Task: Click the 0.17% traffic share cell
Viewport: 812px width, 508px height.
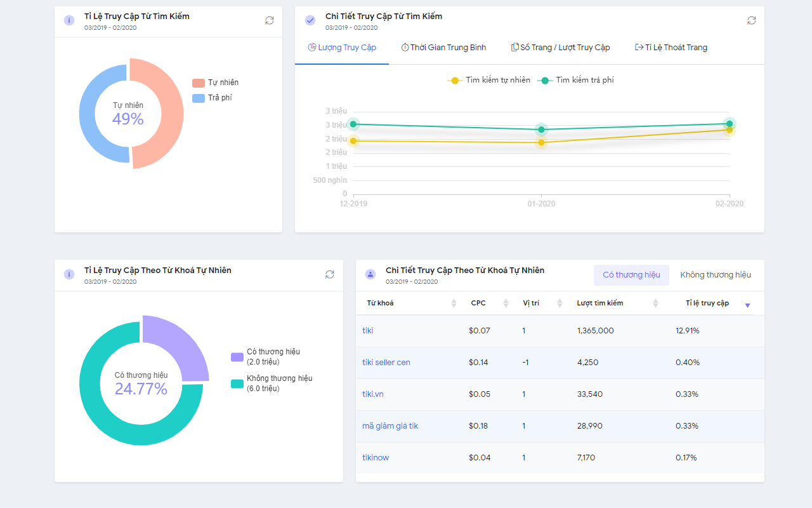Action: click(x=686, y=458)
